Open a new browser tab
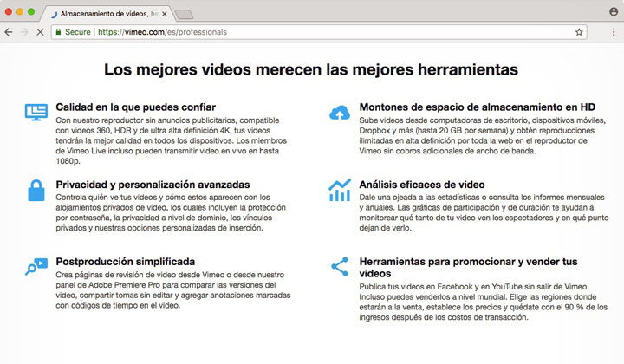The height and width of the screenshot is (364, 624). coord(185,15)
